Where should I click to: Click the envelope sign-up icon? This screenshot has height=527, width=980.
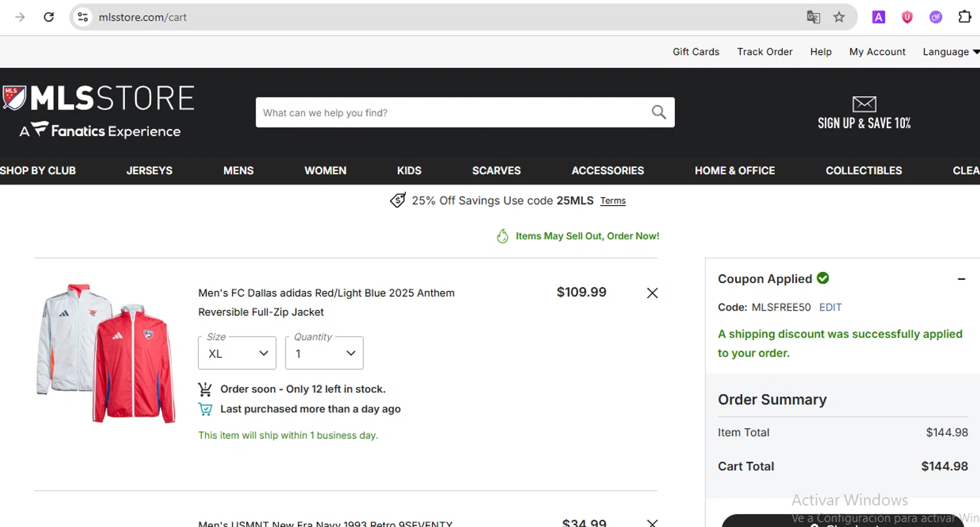864,104
